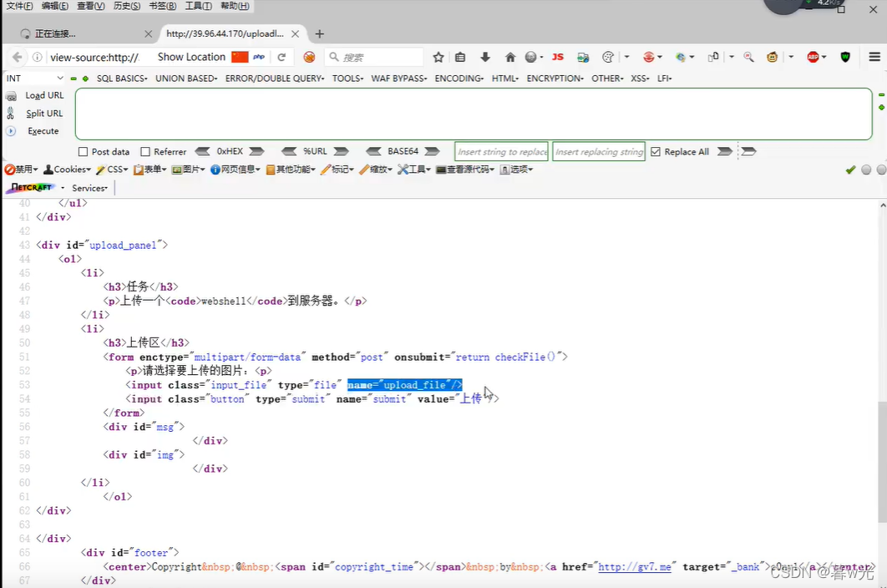Expand the UNION BASED menu
887x588 pixels.
[186, 79]
